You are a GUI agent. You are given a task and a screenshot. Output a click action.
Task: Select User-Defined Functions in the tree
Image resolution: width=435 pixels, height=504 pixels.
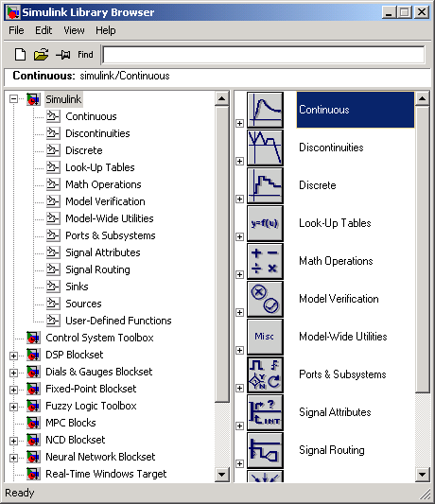[118, 321]
